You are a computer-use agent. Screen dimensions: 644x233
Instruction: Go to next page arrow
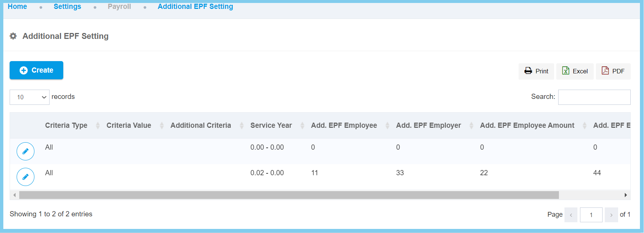coord(611,215)
